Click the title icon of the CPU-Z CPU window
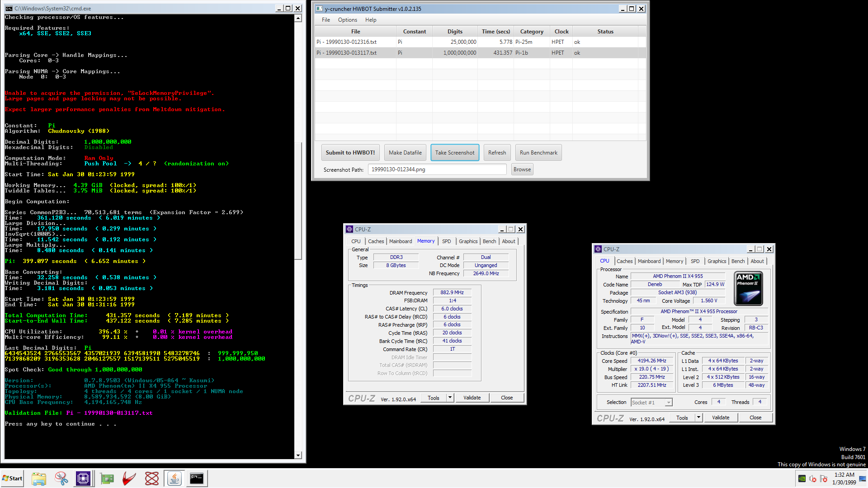 (x=598, y=249)
